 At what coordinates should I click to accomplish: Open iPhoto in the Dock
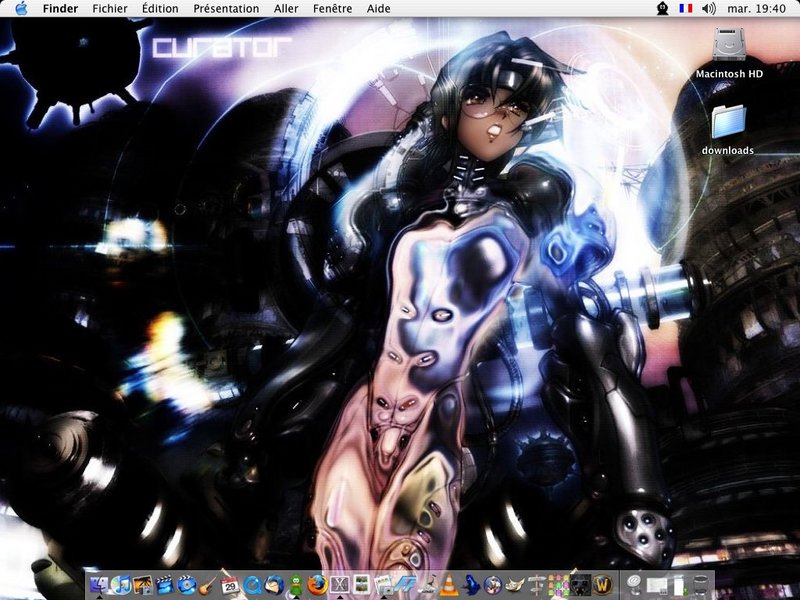click(143, 585)
